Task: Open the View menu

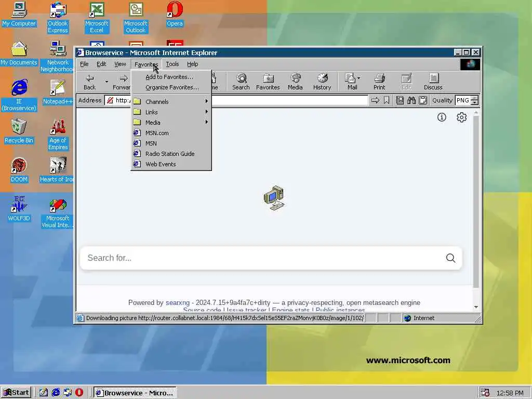Action: 120,64
